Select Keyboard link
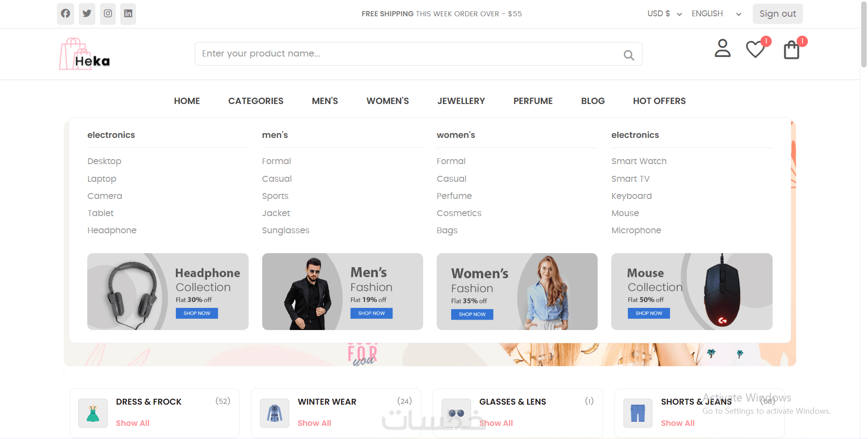Viewport: 868px width, 439px height. 632,196
